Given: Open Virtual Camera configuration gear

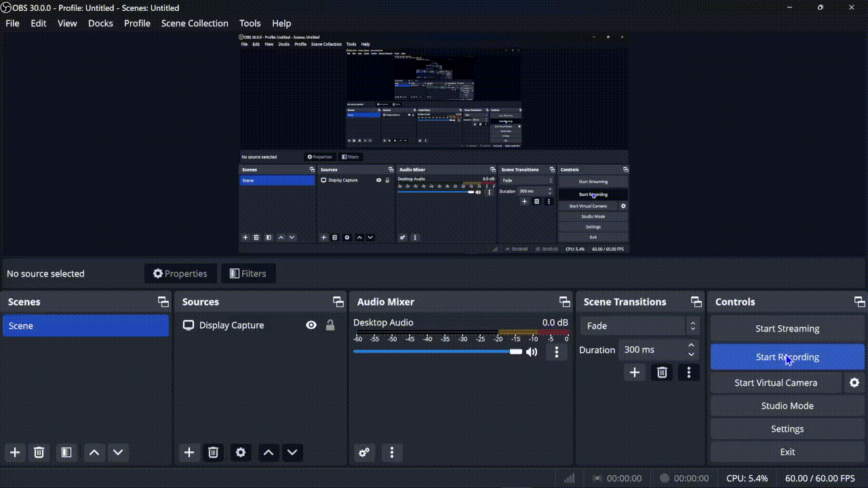Looking at the screenshot, I should (x=854, y=383).
